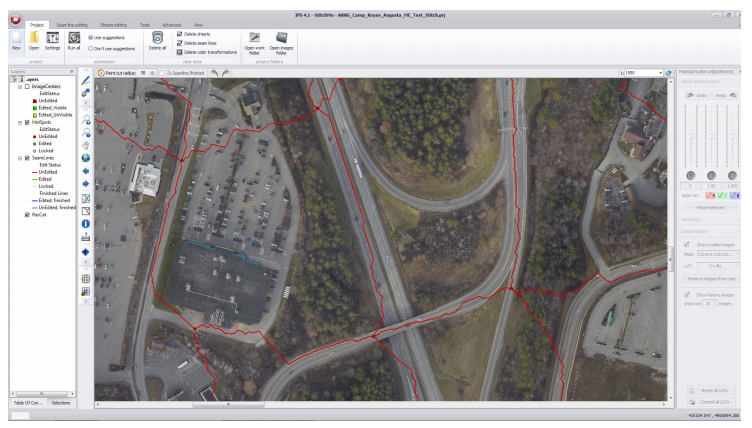Click the Run all automation icon
The width and height of the screenshot is (752, 428).
point(74,40)
